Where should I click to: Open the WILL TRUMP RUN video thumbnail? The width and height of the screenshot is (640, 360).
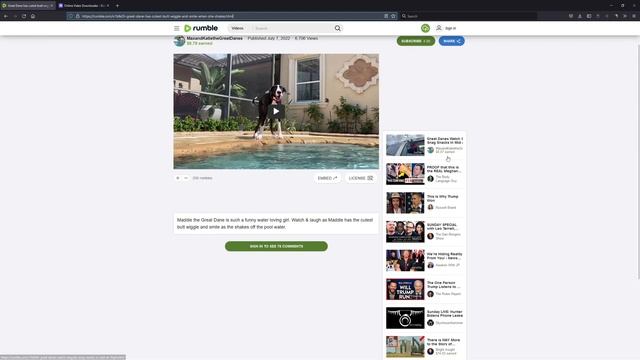405,289
